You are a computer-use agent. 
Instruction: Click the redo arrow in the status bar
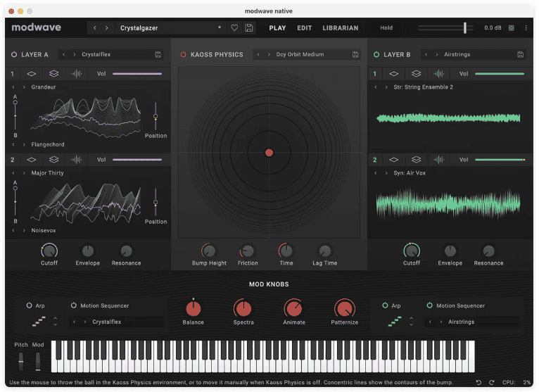(x=492, y=382)
